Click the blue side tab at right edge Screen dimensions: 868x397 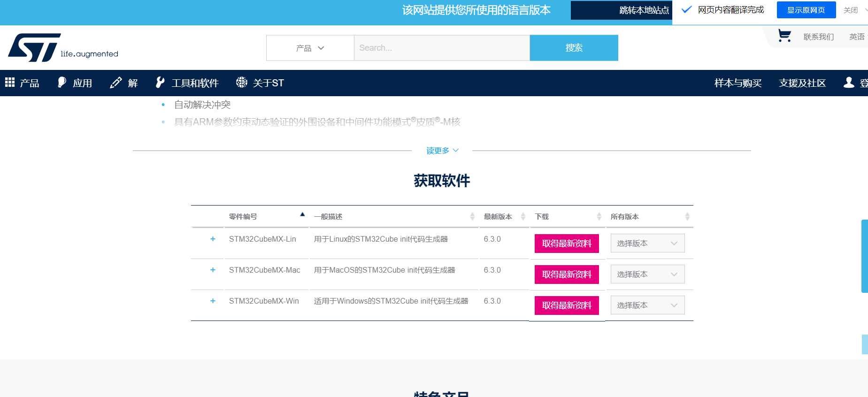(x=865, y=256)
